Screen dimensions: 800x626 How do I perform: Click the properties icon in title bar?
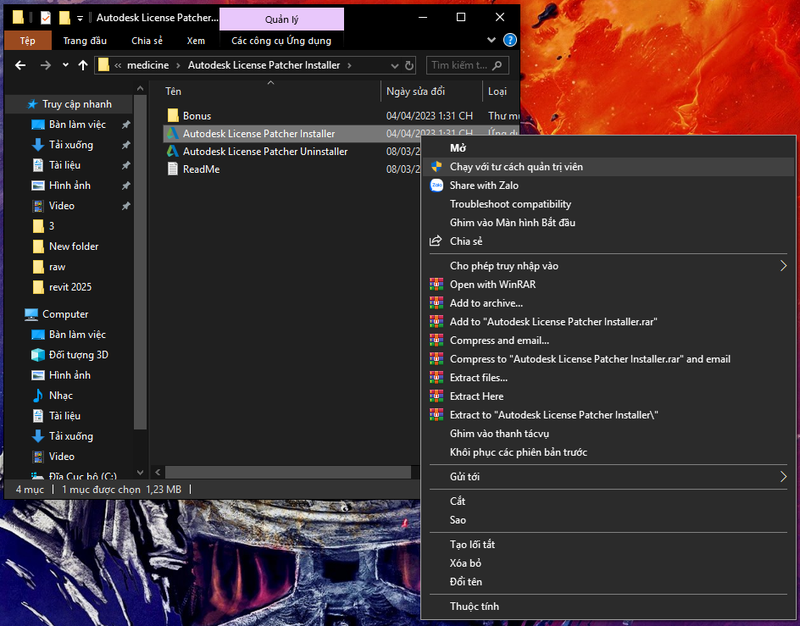tap(46, 18)
